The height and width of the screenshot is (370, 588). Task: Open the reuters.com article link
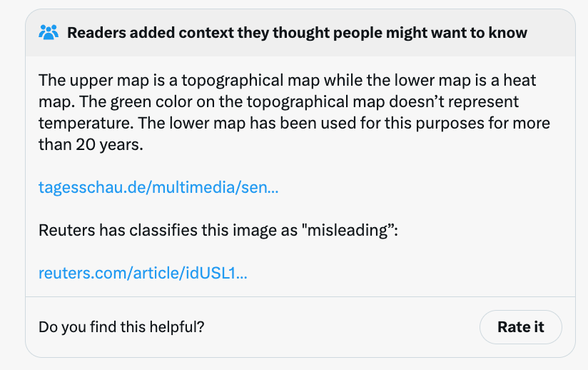(x=143, y=273)
